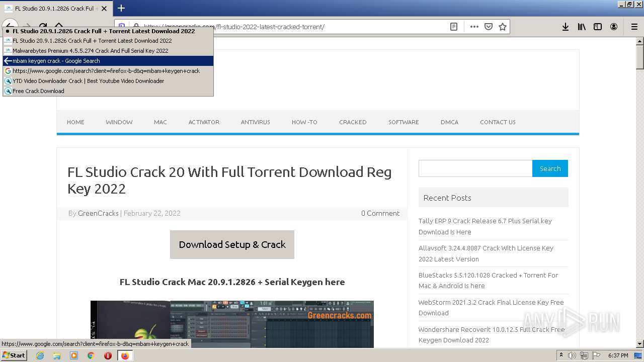The image size is (644, 362).
Task: Click the network tray icon
Action: (x=584, y=355)
